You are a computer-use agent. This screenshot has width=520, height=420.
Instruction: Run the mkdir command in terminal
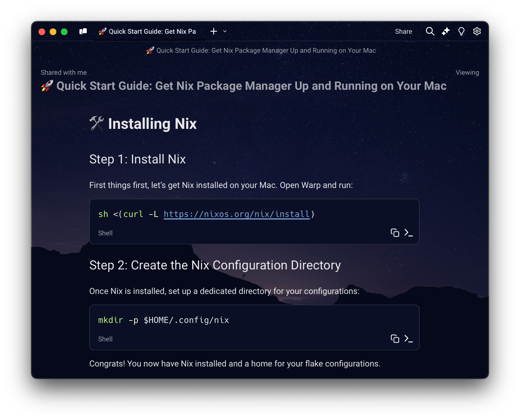coord(409,339)
